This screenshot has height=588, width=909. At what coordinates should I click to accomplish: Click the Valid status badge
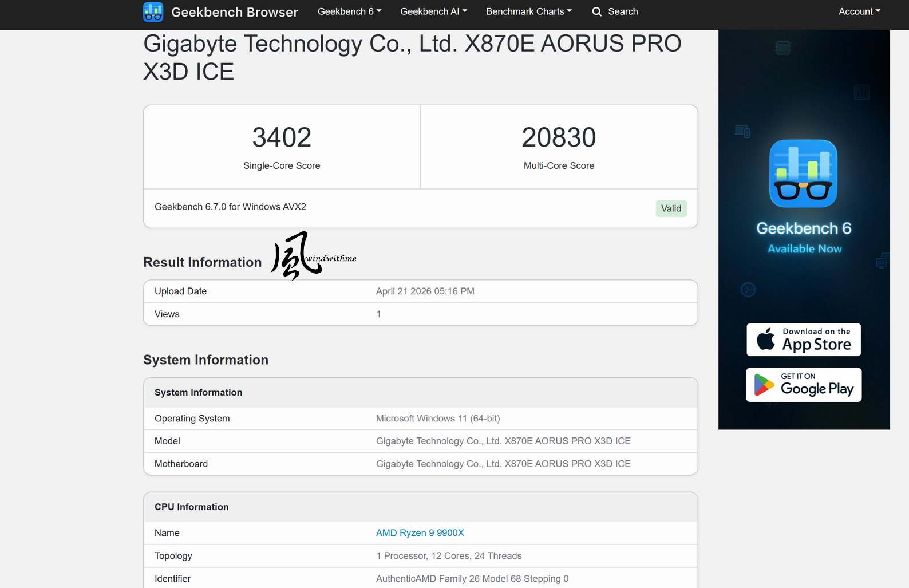point(671,208)
